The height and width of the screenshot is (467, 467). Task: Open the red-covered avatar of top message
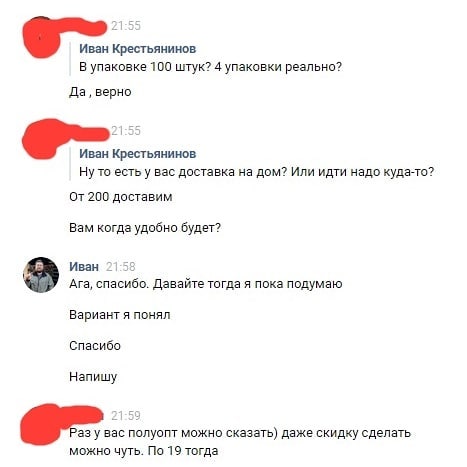click(x=42, y=39)
